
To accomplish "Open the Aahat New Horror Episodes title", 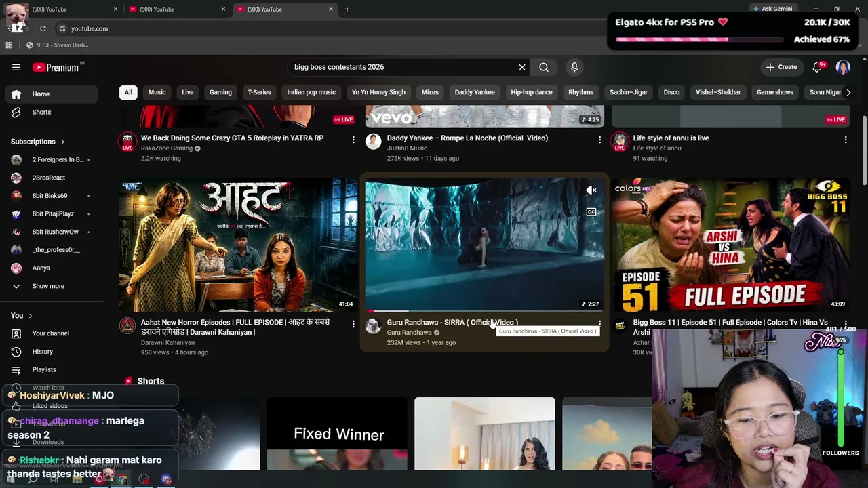I will 235,327.
